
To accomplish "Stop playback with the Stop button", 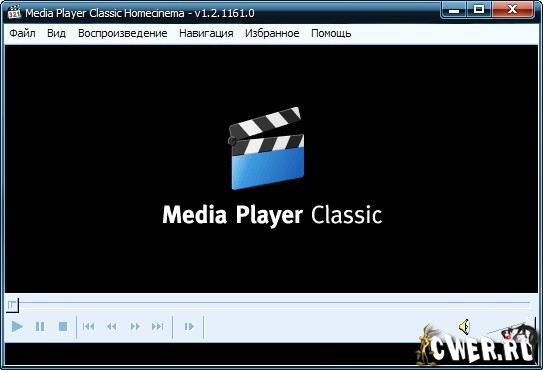I will coord(63,326).
